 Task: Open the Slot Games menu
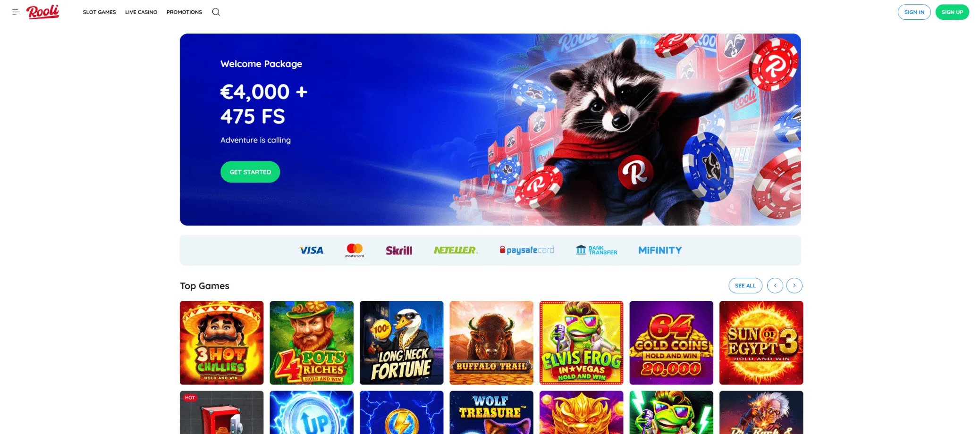pyautogui.click(x=99, y=12)
